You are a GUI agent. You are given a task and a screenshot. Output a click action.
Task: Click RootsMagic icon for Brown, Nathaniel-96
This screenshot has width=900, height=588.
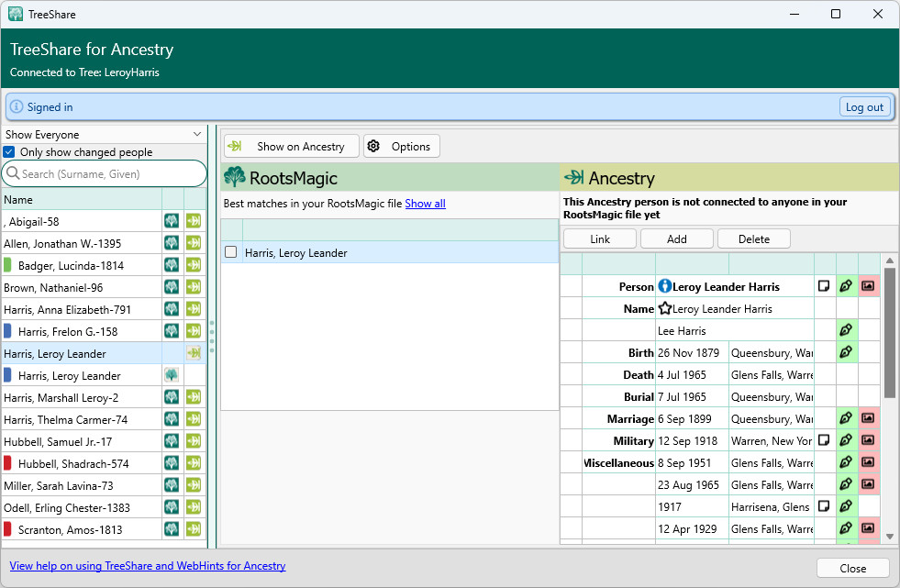(172, 287)
